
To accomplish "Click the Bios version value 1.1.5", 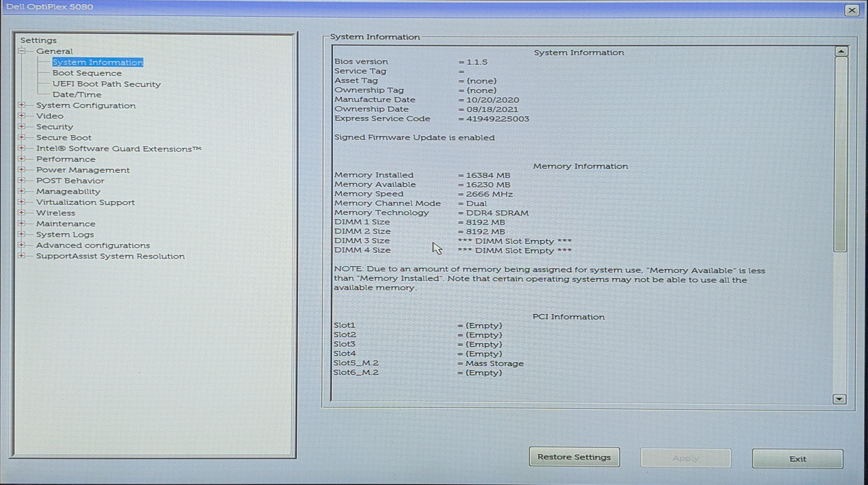I will tap(477, 62).
